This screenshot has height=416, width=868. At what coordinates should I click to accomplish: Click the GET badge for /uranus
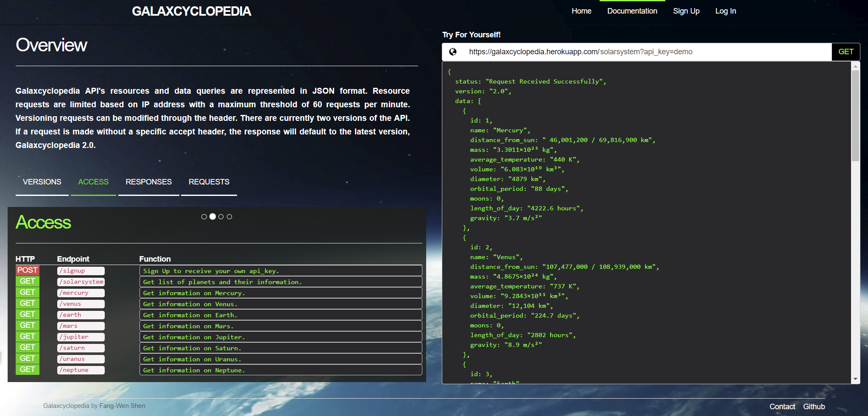(x=28, y=358)
